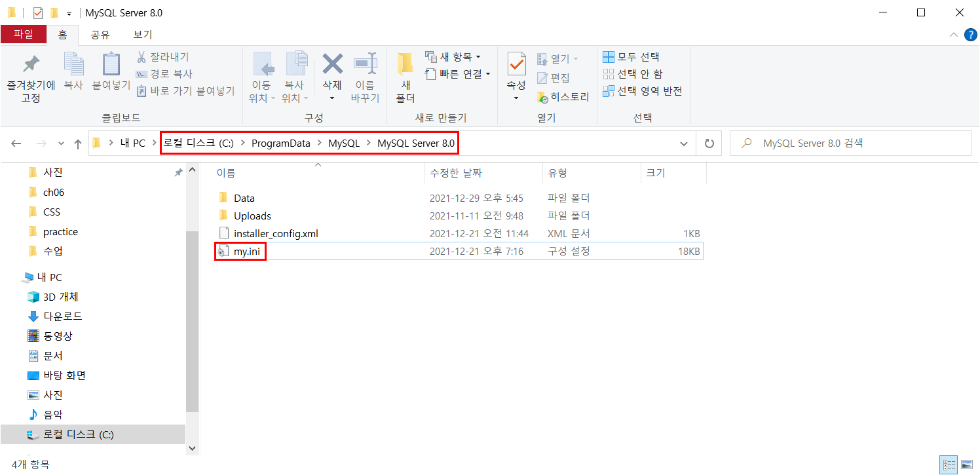Click the Properties (속성) checkmark icon
Screen dimensions: 980x475
(x=516, y=64)
